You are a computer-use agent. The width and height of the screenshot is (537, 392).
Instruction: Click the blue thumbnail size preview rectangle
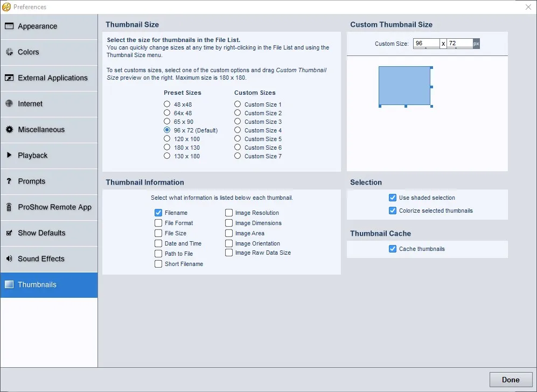coord(405,86)
